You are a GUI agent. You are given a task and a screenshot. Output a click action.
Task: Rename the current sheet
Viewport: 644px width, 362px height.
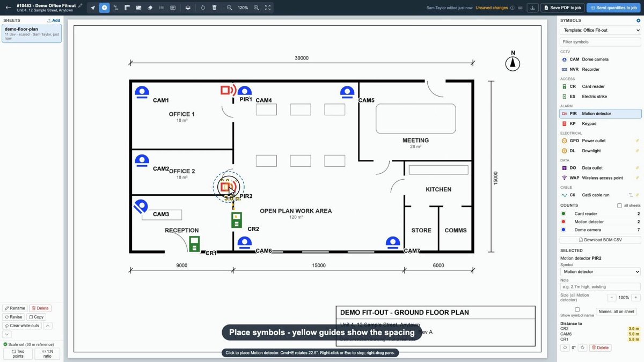[x=15, y=308]
